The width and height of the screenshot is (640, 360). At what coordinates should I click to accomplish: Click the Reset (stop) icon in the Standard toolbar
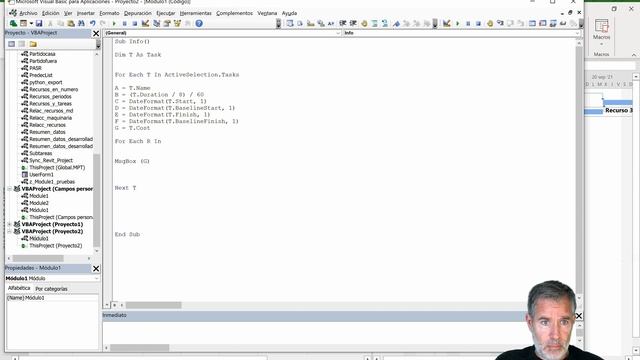click(135, 23)
